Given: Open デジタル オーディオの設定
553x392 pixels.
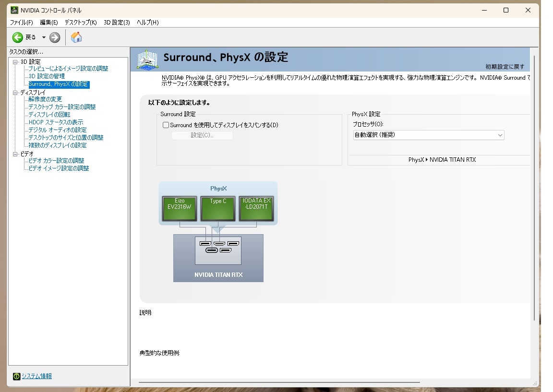Looking at the screenshot, I should 58,130.
